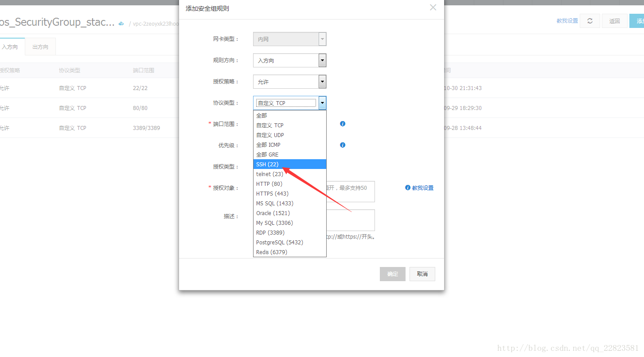Image resolution: width=644 pixels, height=357 pixels.
Task: Choose HTTP (80) protocol
Action: click(x=290, y=184)
